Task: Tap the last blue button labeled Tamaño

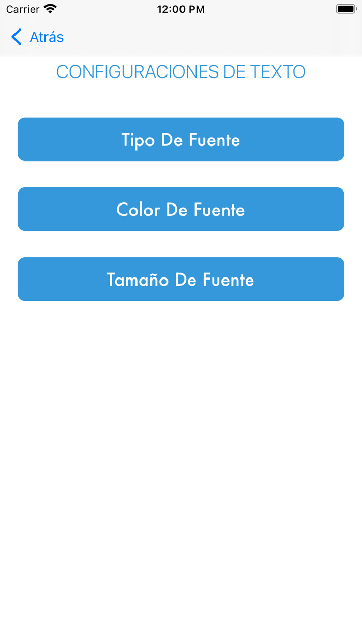Action: tap(181, 279)
